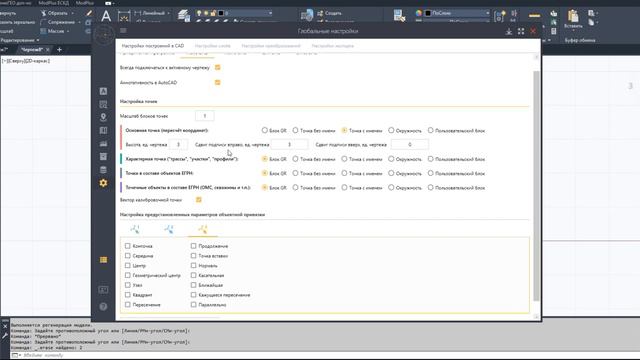Select the yellow gear settings icon in sidebar

(x=103, y=183)
